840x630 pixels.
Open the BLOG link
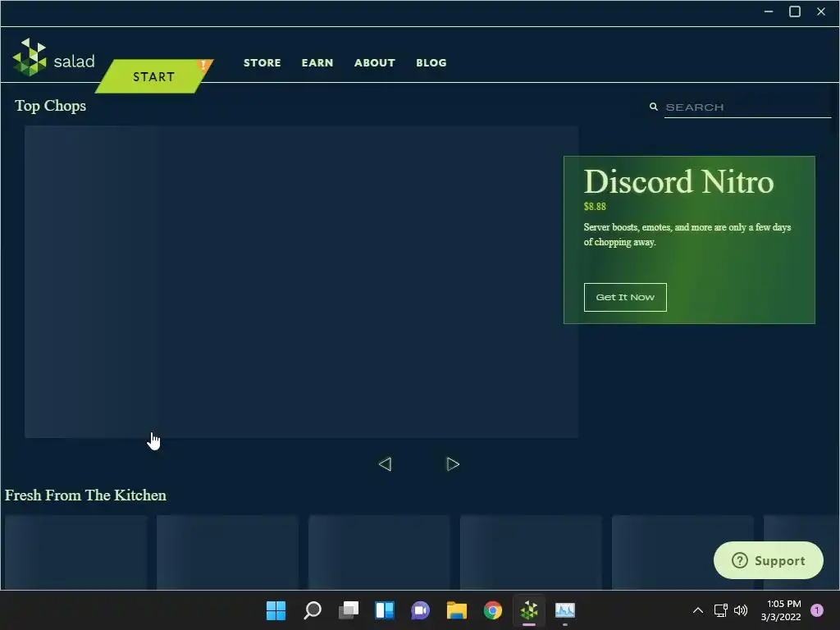tap(431, 62)
